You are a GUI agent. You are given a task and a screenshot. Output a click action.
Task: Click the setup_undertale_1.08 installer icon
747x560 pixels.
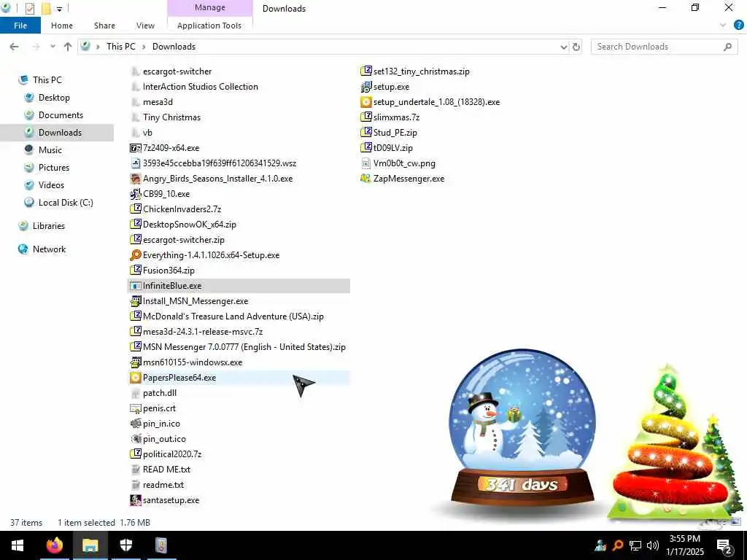point(366,102)
